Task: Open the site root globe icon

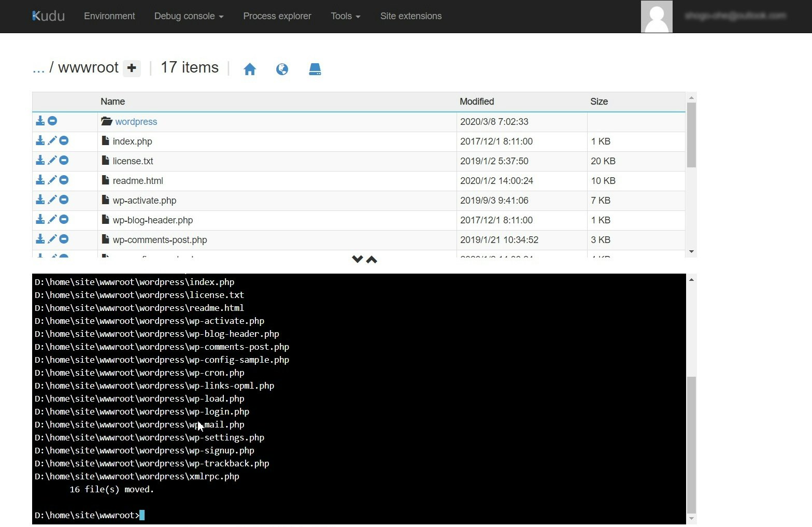Action: click(282, 69)
